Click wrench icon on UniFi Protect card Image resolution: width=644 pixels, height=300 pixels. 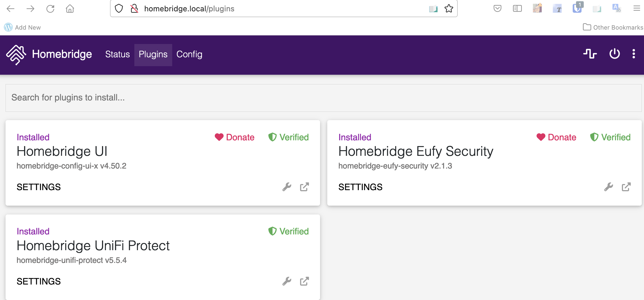pos(287,281)
